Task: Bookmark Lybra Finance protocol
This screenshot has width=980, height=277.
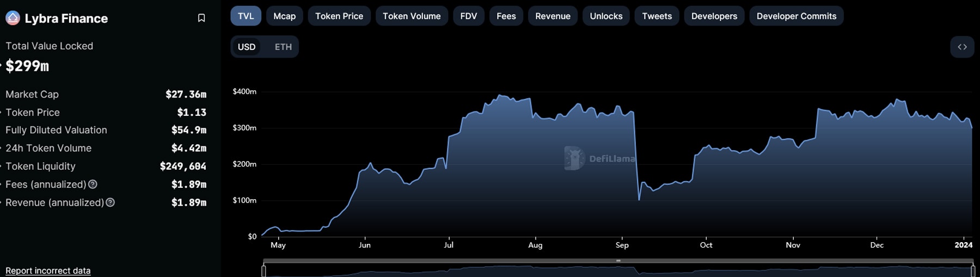Action: (201, 18)
